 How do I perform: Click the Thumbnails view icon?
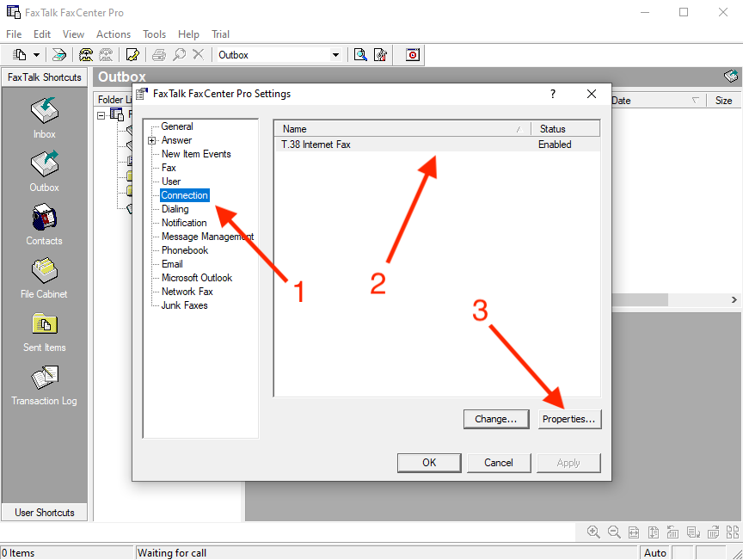tap(732, 532)
